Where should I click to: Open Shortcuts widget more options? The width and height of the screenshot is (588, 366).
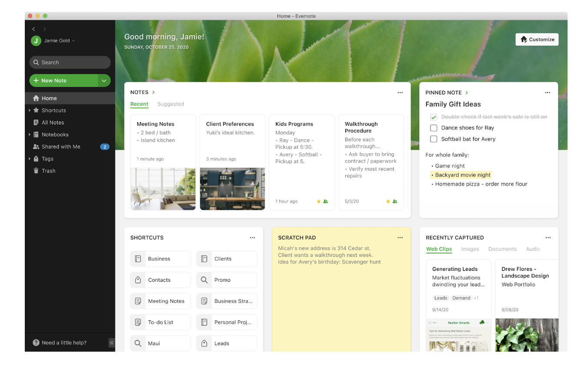[253, 238]
